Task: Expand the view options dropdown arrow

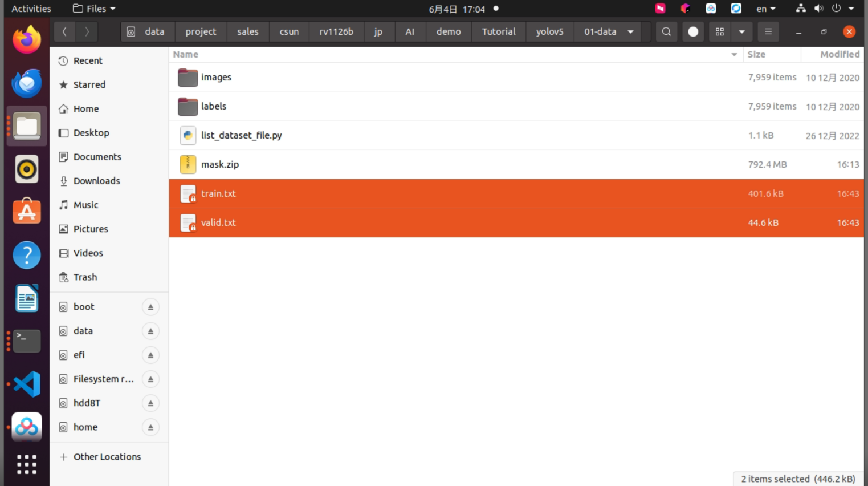Action: point(741,32)
